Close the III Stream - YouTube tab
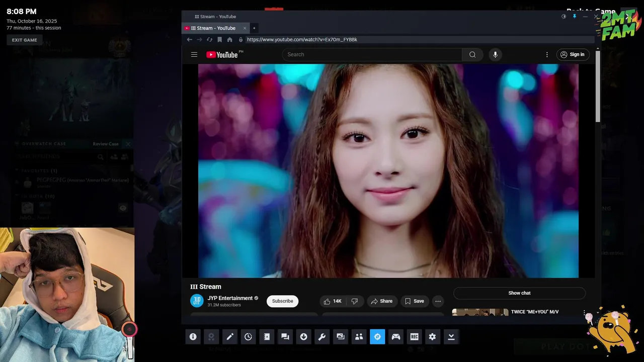644x362 pixels. 245,28
